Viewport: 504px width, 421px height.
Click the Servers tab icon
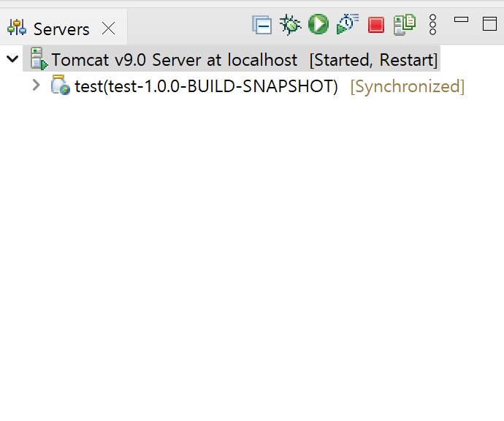17,28
